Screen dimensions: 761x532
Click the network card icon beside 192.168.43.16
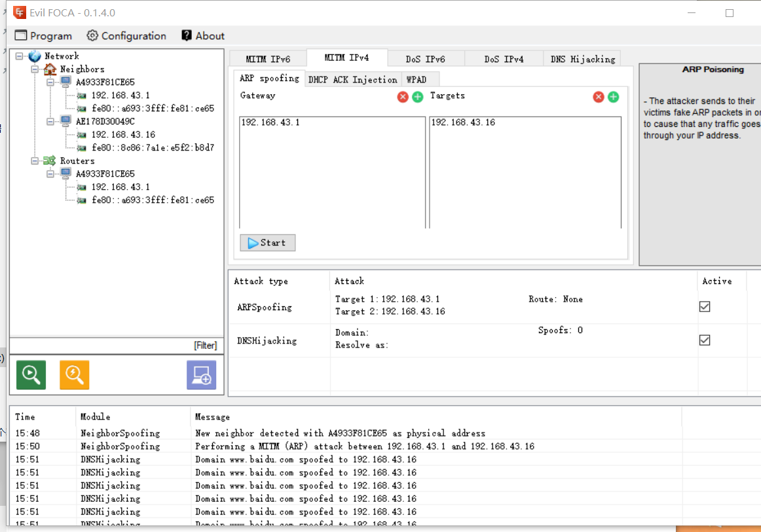coord(82,135)
